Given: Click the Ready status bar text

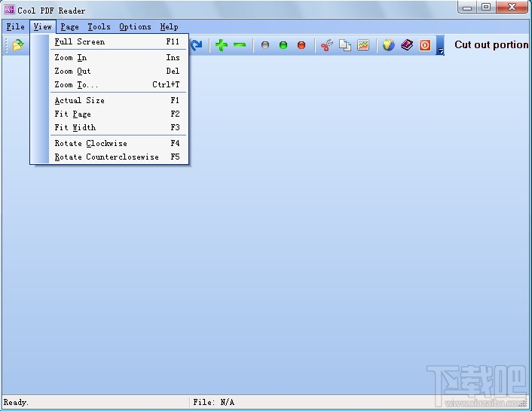Looking at the screenshot, I should coord(16,403).
